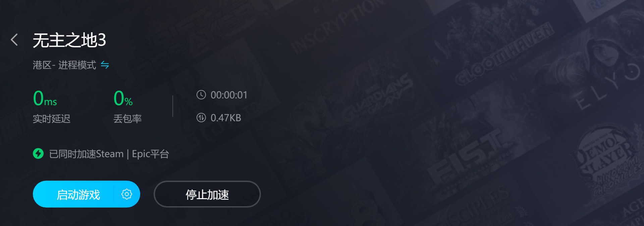Click the clock icon beside 00:00:01
Image resolution: width=644 pixels, height=226 pixels.
(201, 95)
